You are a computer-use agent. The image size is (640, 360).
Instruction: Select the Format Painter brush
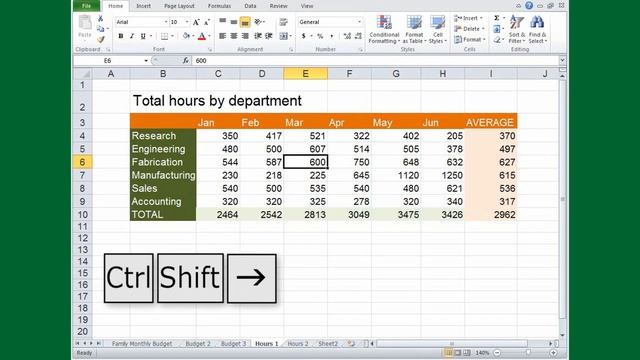click(100, 39)
